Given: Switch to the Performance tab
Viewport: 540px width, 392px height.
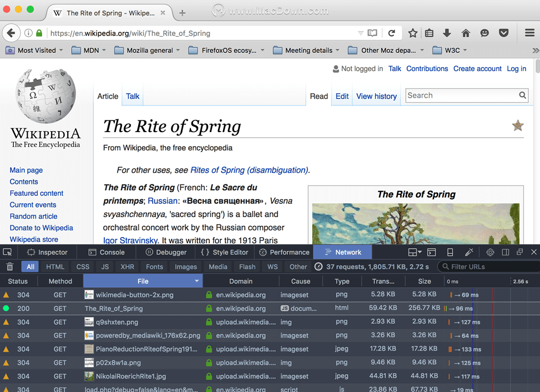Looking at the screenshot, I should 284,252.
